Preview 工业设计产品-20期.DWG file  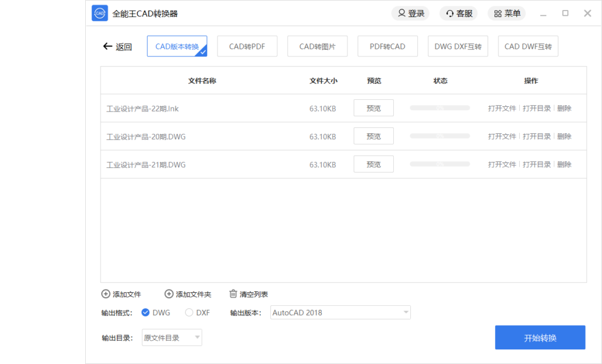click(x=373, y=136)
